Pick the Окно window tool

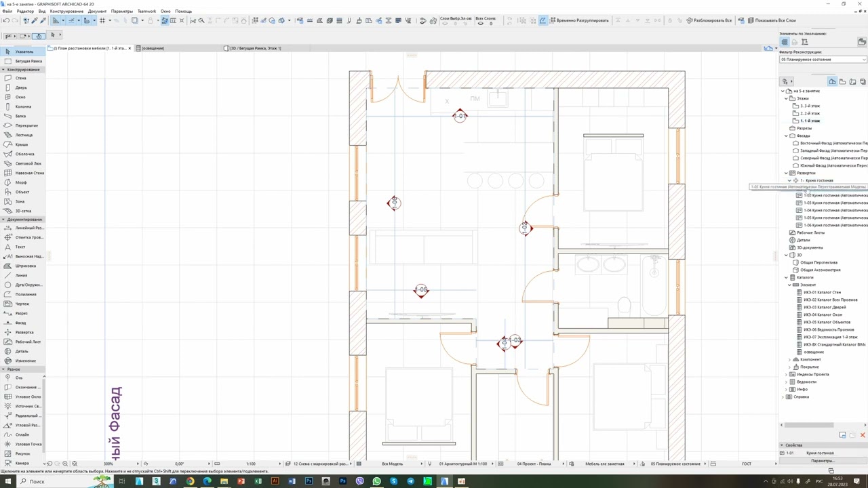20,97
